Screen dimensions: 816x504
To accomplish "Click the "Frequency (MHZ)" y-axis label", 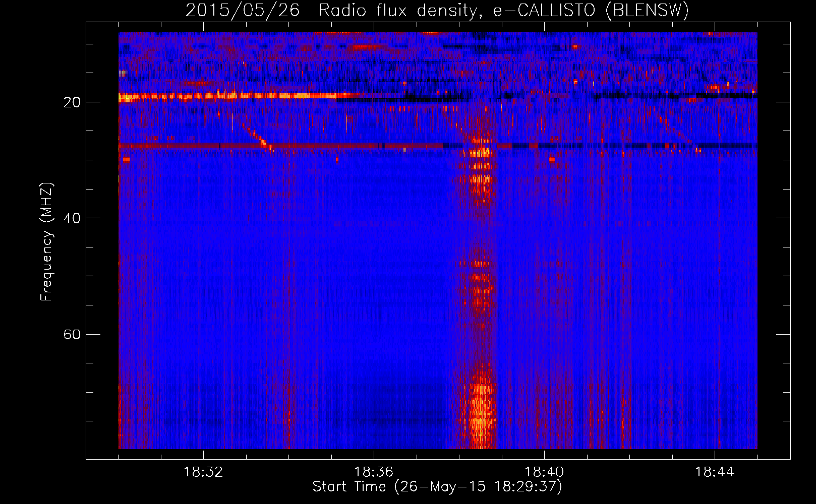I will pos(46,242).
